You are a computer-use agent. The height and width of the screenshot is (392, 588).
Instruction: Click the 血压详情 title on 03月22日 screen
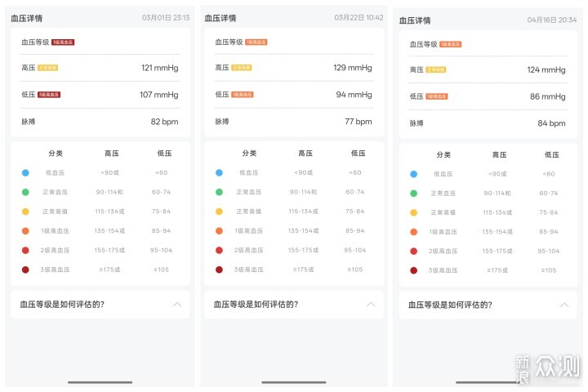[220, 18]
